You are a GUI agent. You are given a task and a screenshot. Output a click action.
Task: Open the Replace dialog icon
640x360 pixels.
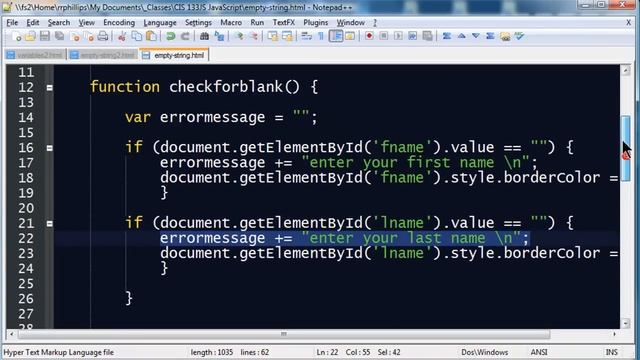[x=219, y=36]
